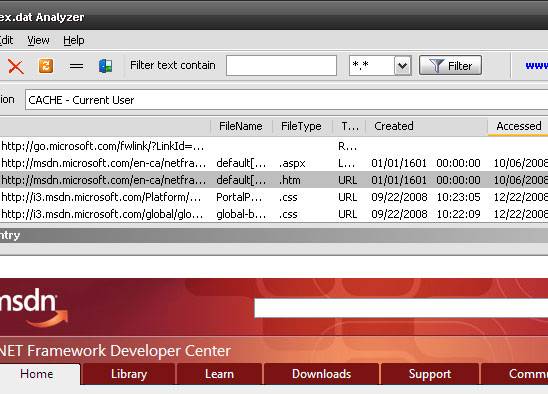Select the go.microsoft.com/fwlink row
Image resolution: width=548 pixels, height=394 pixels.
274,146
